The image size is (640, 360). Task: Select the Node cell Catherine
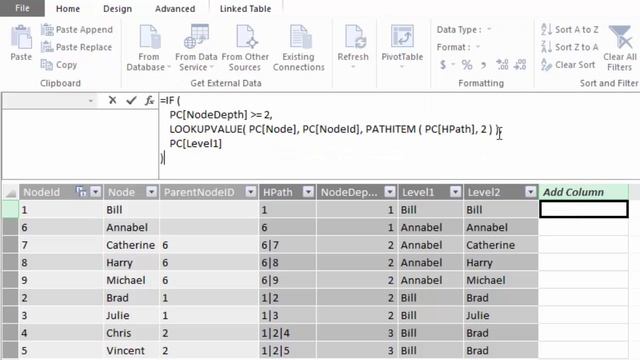coord(131,245)
